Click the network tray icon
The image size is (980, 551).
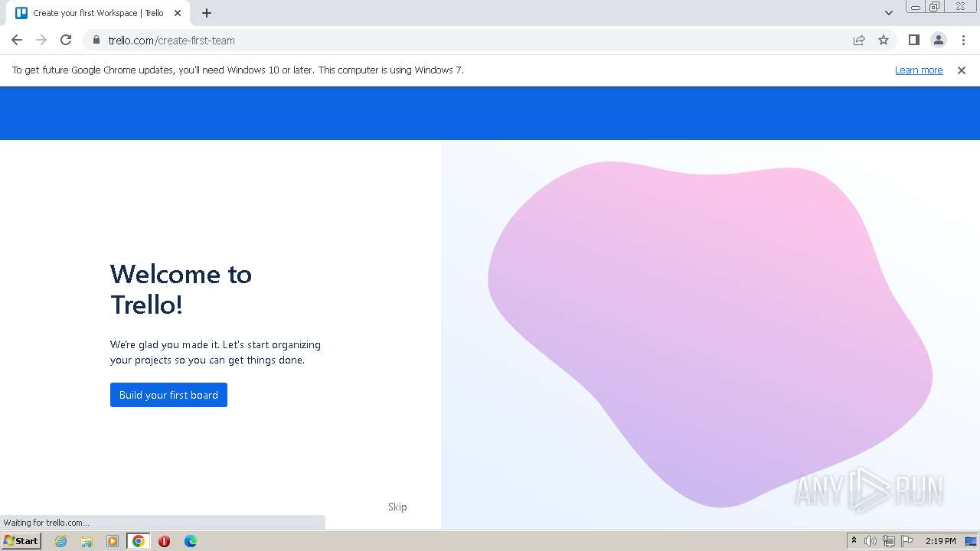pyautogui.click(x=889, y=541)
